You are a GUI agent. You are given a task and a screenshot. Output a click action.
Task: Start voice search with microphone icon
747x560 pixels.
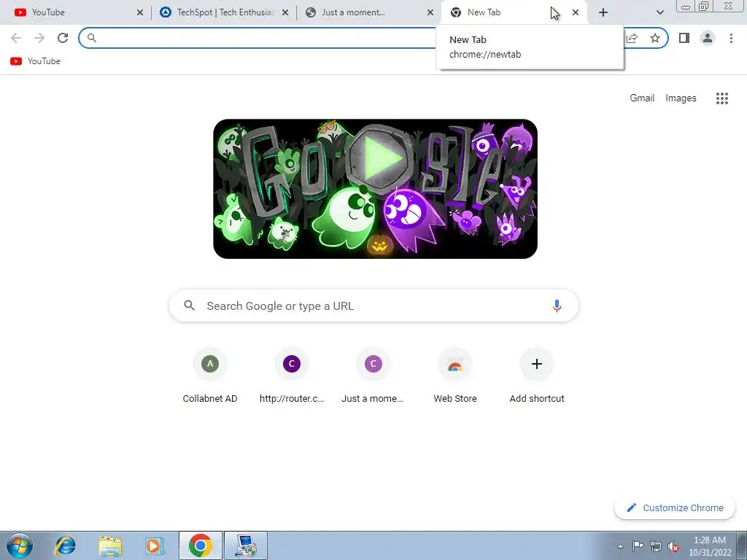point(557,306)
